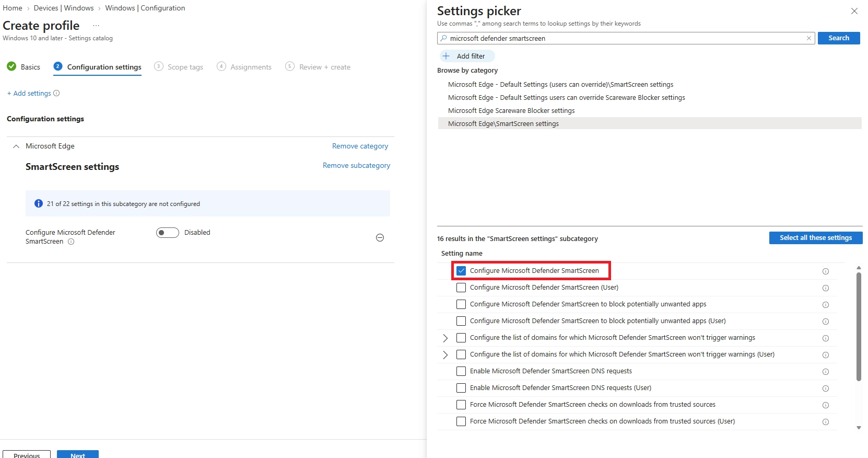The image size is (868, 458).
Task: Click info icon for Configure Microsoft Defender SmartScreen (User)
Action: (x=826, y=288)
